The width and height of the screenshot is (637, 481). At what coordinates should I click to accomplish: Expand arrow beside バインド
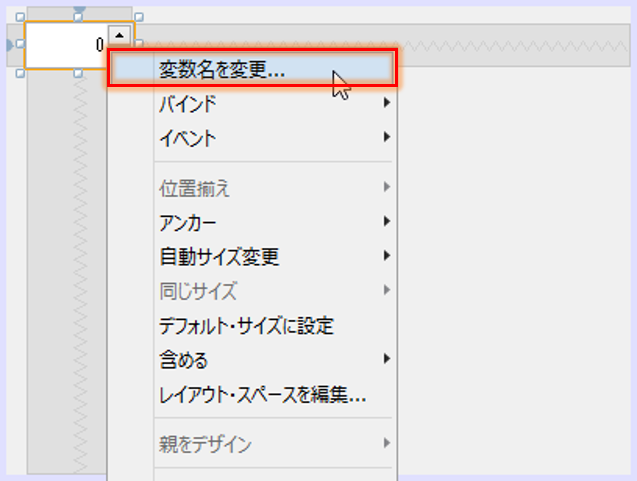(x=387, y=103)
